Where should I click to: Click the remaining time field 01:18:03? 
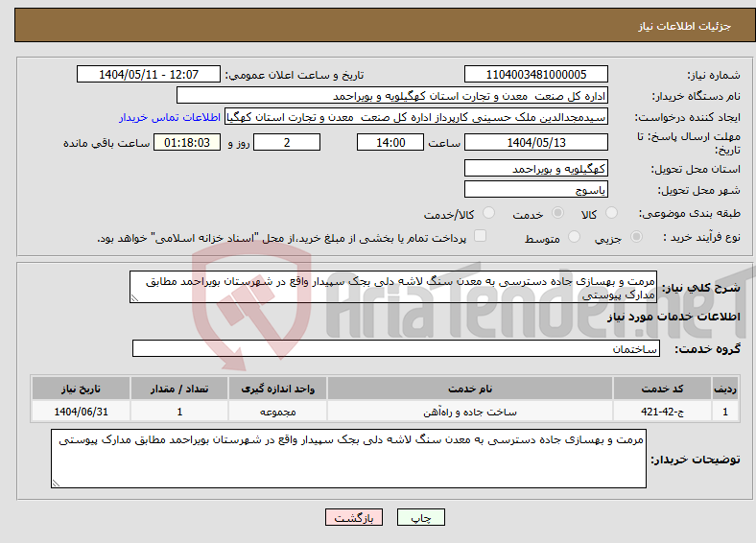187,142
